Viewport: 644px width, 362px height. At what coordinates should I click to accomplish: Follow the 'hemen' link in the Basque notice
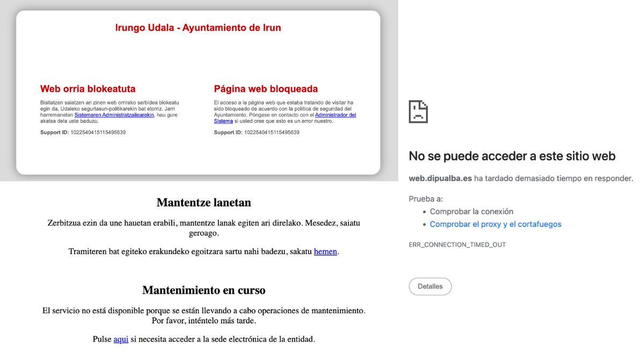[325, 252]
